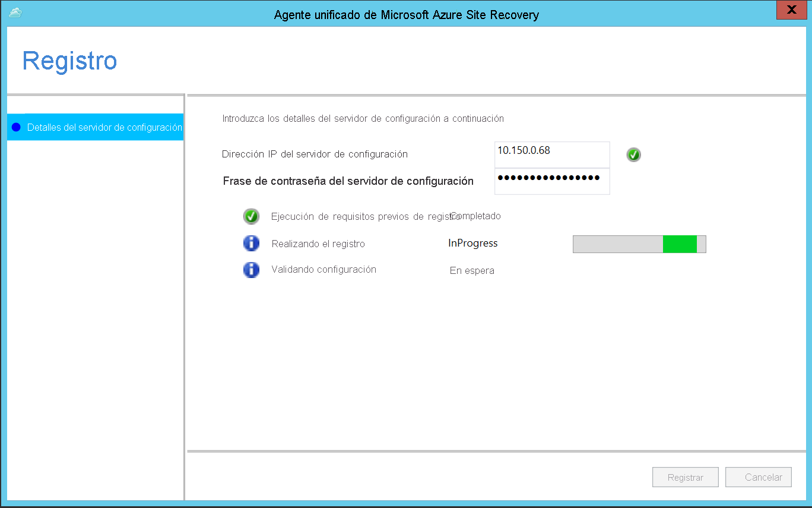Click 'Dirección IP del servidor de configuración' label
This screenshot has width=812, height=508.
click(315, 154)
